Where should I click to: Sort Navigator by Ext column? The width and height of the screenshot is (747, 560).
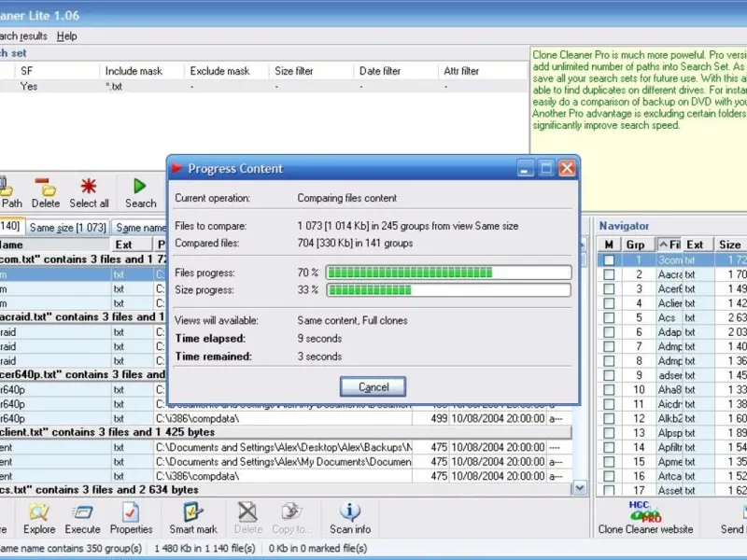(x=698, y=245)
